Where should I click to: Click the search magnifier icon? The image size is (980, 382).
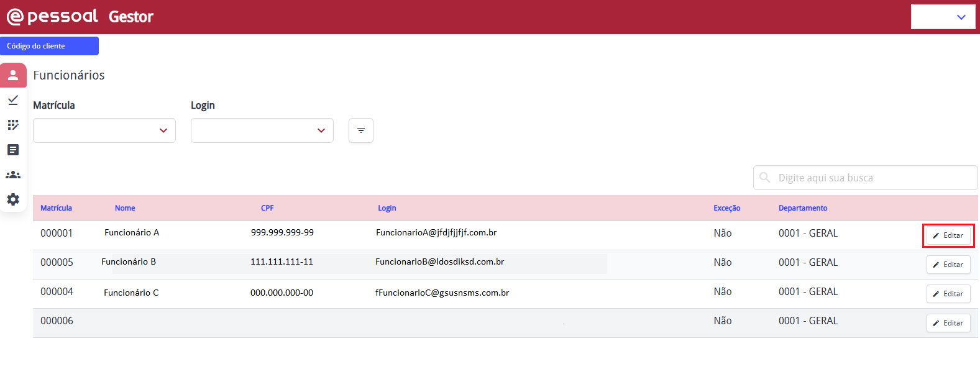click(765, 178)
